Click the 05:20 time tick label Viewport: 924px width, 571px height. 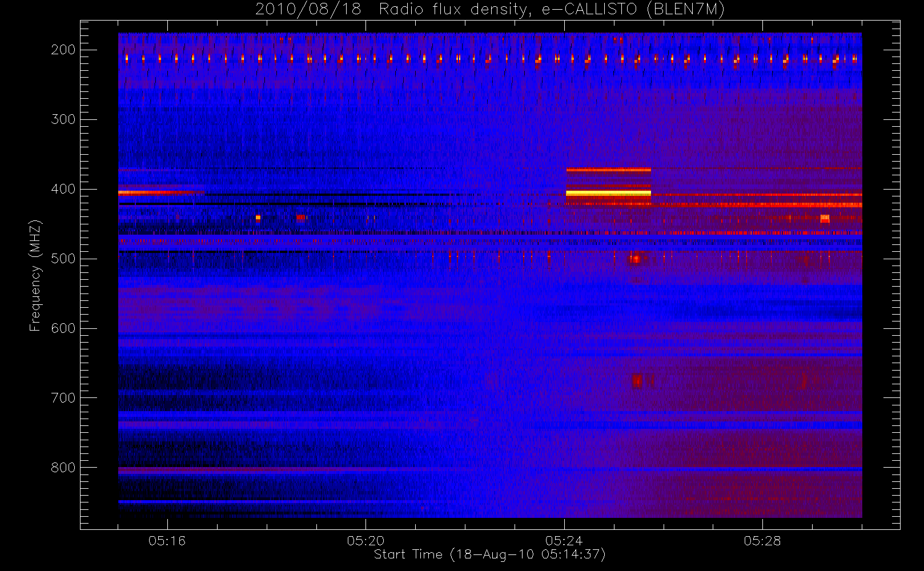point(365,541)
